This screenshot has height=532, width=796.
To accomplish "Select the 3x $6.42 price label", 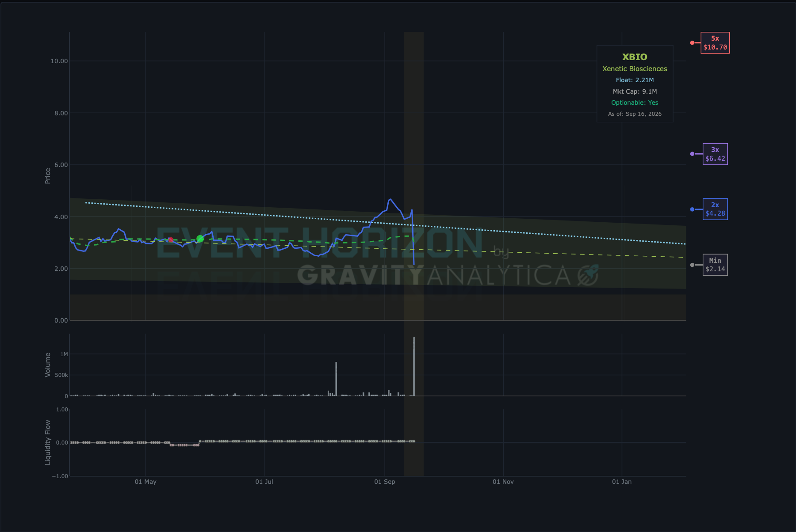I will click(x=715, y=154).
